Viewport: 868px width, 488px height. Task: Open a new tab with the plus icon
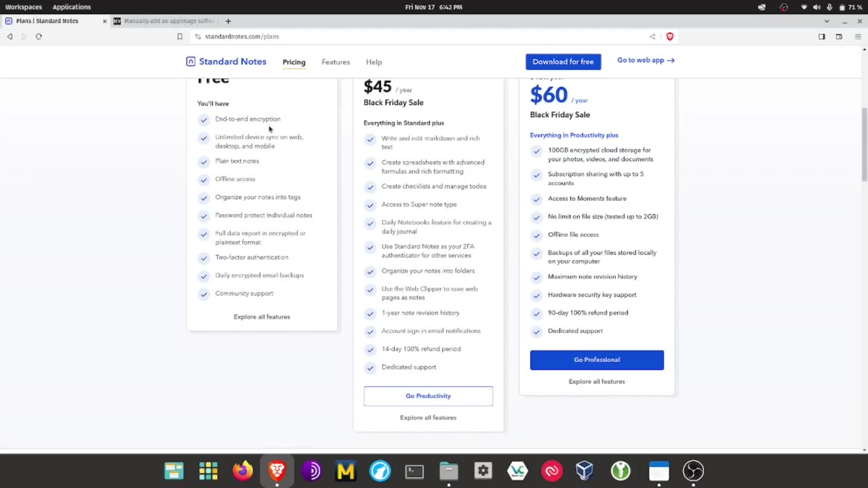click(x=228, y=21)
